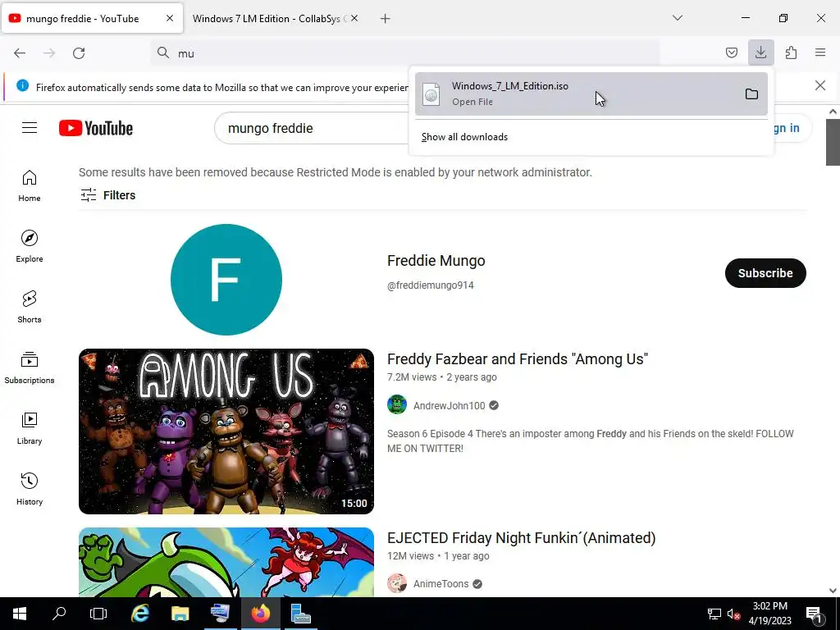Image resolution: width=840 pixels, height=630 pixels.
Task: Visit the AnimeToons channel name
Action: coord(441,584)
